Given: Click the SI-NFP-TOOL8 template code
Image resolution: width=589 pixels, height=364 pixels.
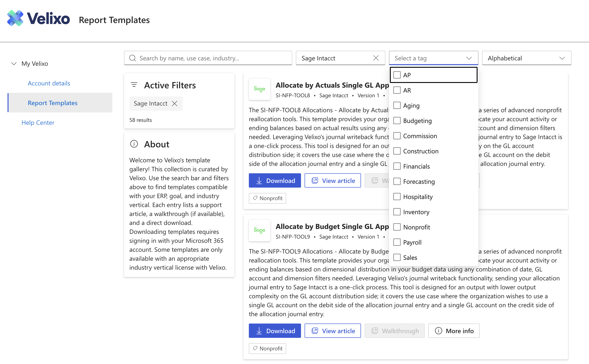Looking at the screenshot, I should coord(293,95).
